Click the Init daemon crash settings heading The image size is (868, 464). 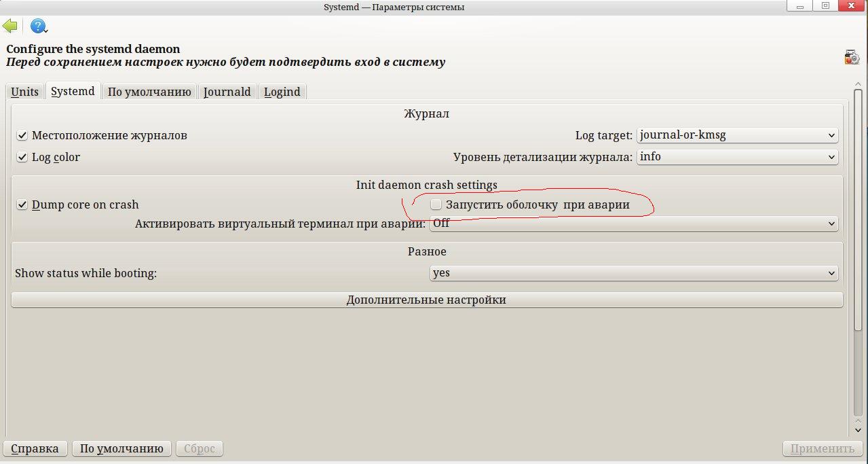[426, 185]
